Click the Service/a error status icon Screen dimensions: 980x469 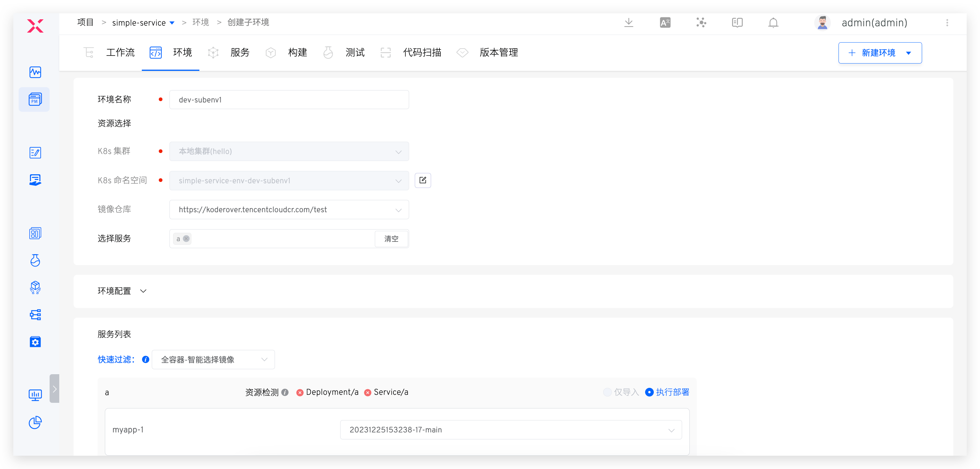click(x=367, y=392)
